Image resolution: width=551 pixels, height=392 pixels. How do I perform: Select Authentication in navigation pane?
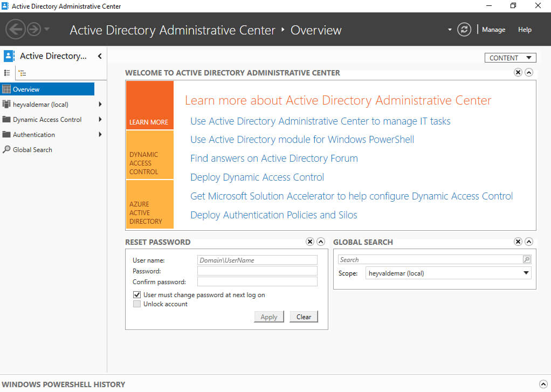[34, 135]
